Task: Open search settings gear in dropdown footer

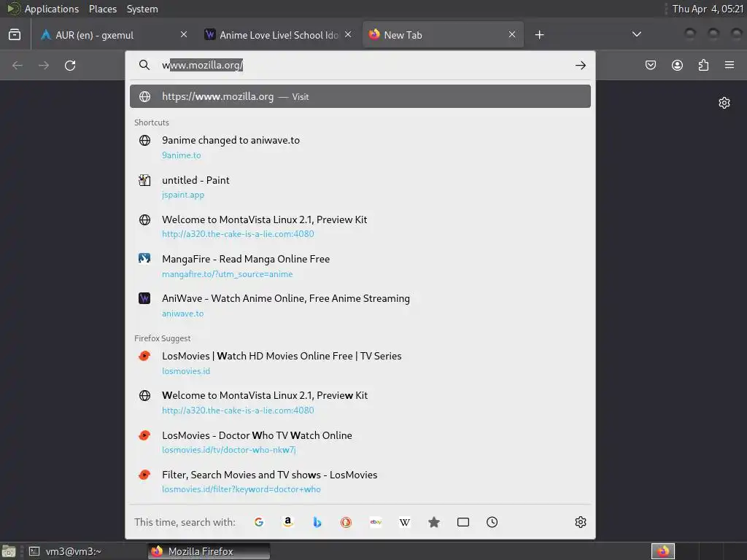Action: tap(580, 522)
